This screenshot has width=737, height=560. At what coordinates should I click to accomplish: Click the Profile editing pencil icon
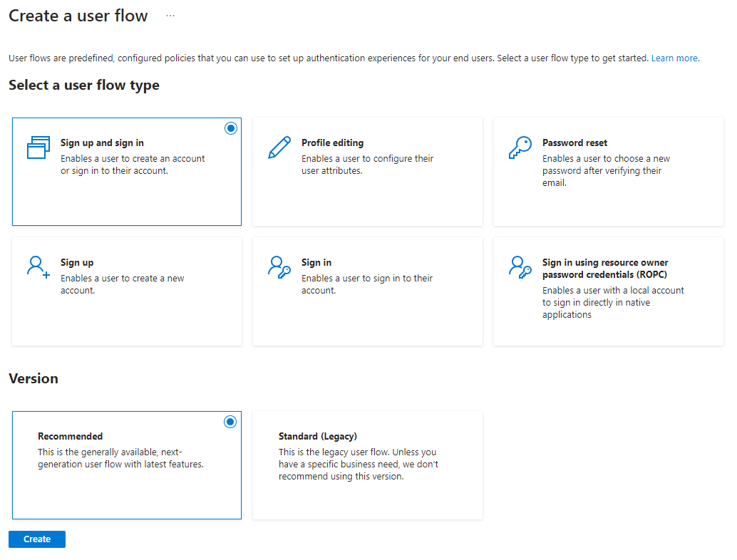pyautogui.click(x=279, y=147)
